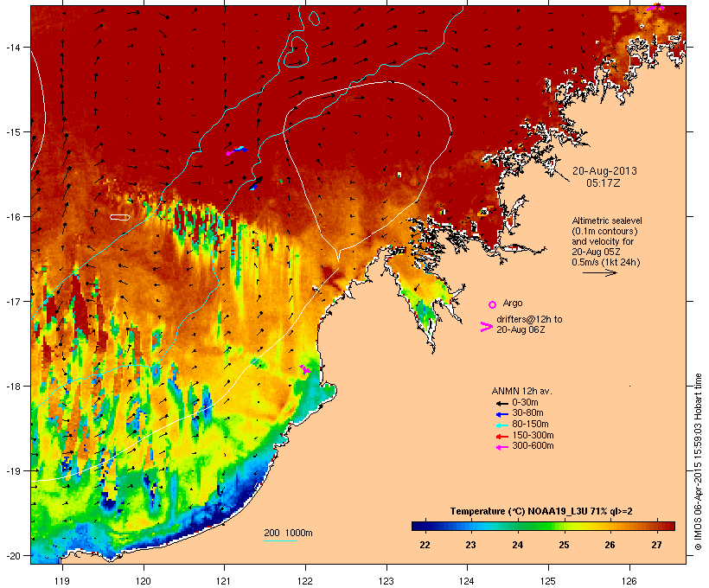Click the latitude axis label -14
Image resolution: width=709 pixels, height=588 pixels.
coord(13,47)
